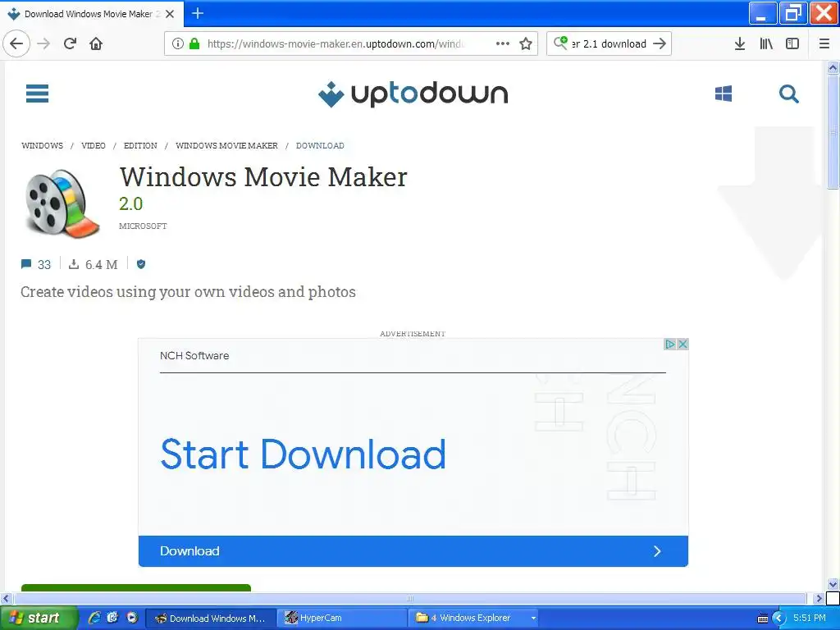
Task: Open the browser home page
Action: point(96,43)
